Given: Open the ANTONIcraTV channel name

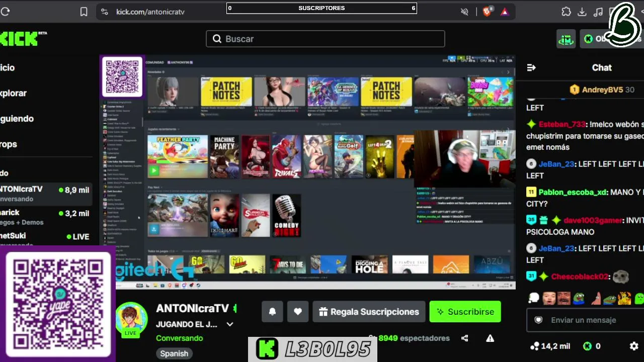Looking at the screenshot, I should pos(192,309).
